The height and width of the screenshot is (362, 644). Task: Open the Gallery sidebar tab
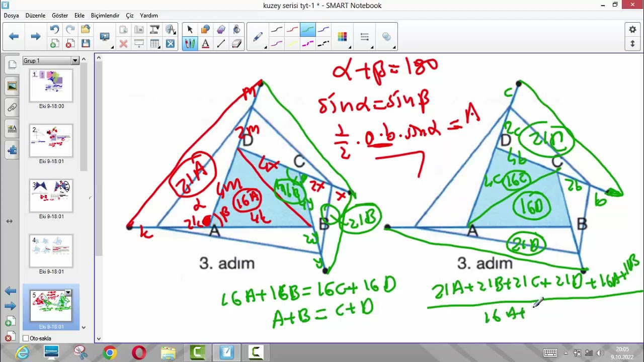click(x=12, y=86)
